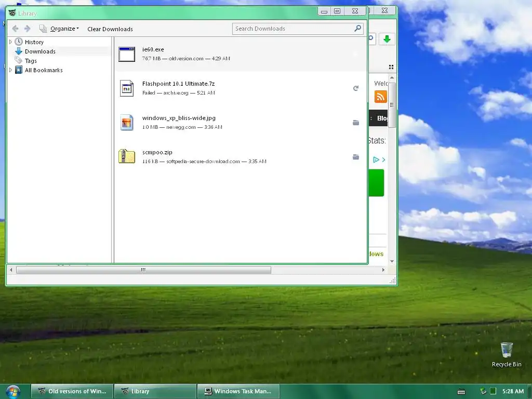Click the Library window raccoon icon
Image resolution: width=532 pixels, height=399 pixels.
coord(12,13)
